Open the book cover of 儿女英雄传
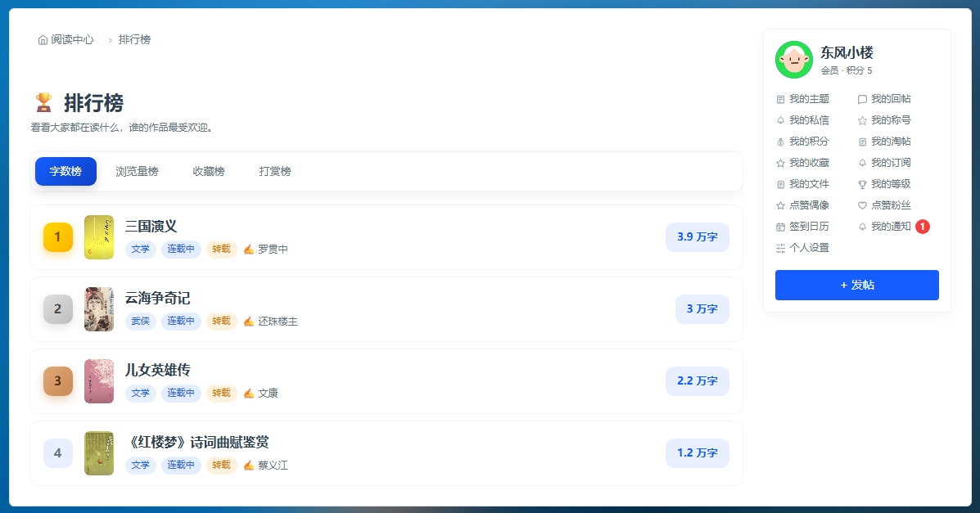 [x=99, y=381]
